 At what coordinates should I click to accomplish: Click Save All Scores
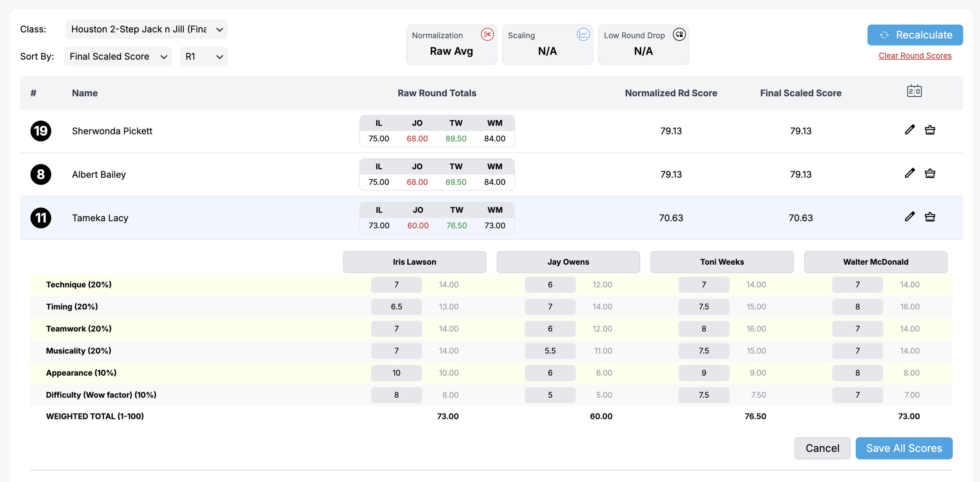pyautogui.click(x=904, y=448)
